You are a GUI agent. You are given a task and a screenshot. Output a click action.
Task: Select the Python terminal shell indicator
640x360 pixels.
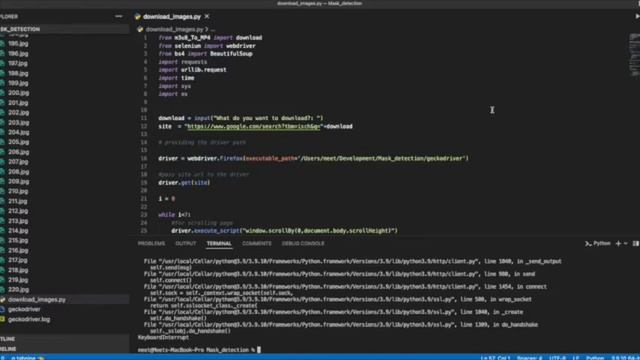point(598,243)
